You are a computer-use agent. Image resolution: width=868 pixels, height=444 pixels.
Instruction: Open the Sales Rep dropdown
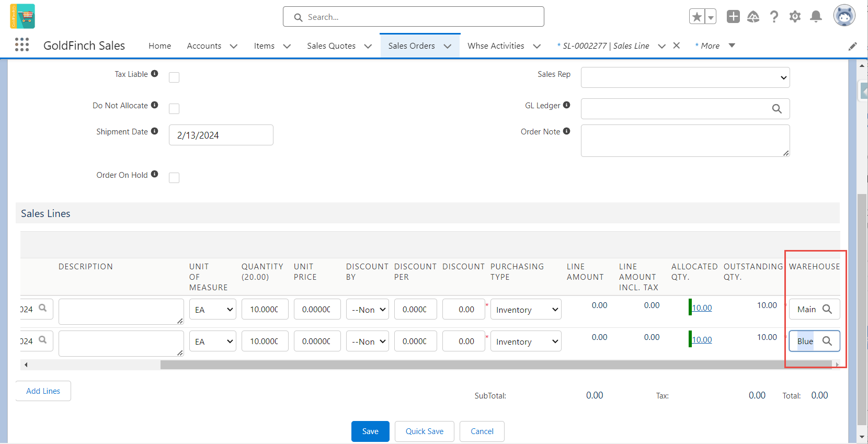click(x=685, y=77)
